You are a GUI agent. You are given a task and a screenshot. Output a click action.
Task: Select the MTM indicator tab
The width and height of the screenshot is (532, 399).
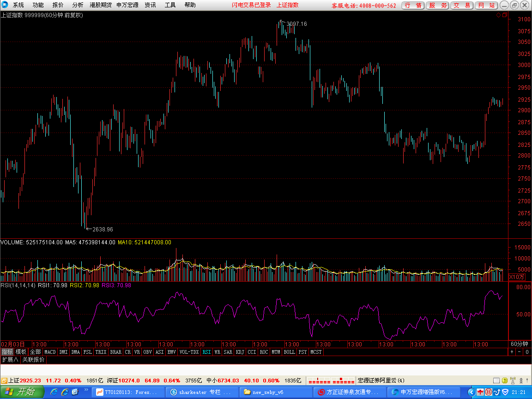point(276,352)
